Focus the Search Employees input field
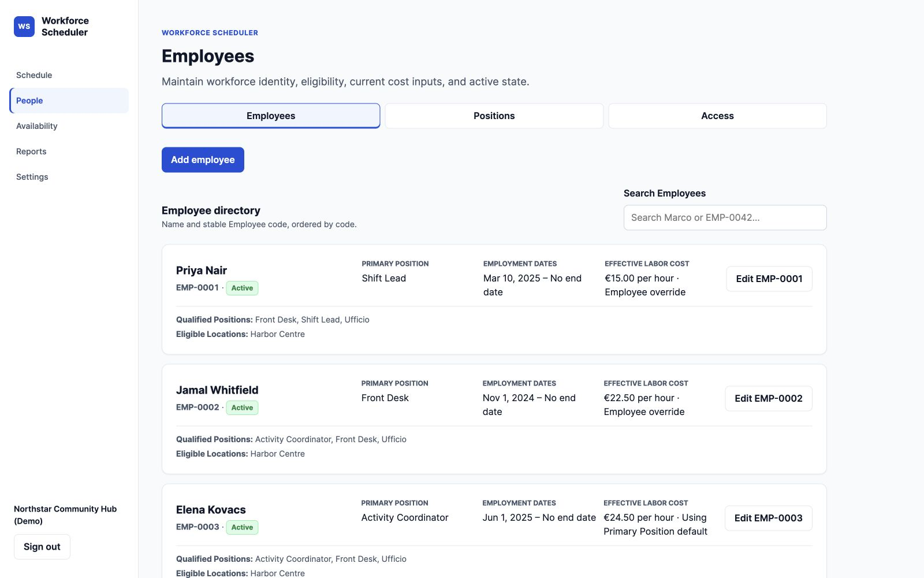 click(725, 217)
